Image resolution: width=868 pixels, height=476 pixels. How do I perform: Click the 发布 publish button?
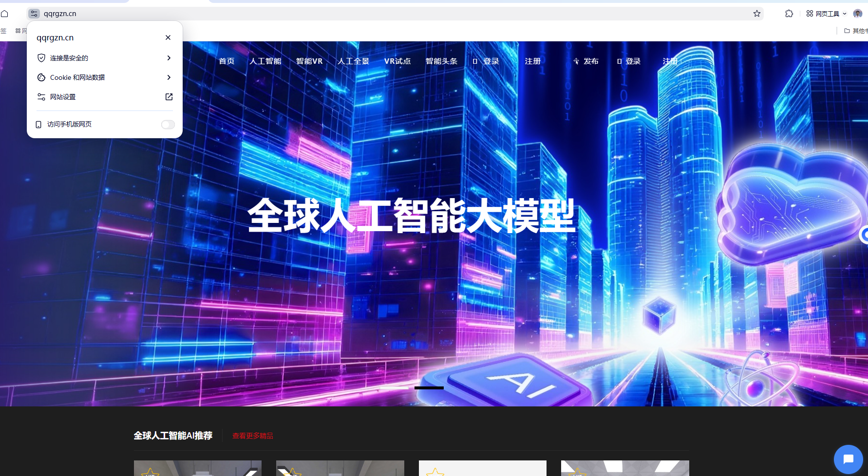(x=586, y=61)
